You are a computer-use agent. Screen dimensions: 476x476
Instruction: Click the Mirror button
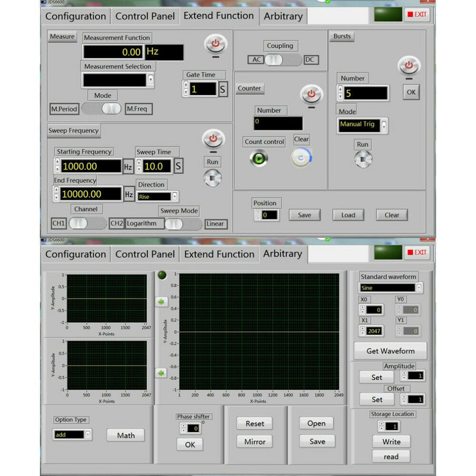[255, 441]
